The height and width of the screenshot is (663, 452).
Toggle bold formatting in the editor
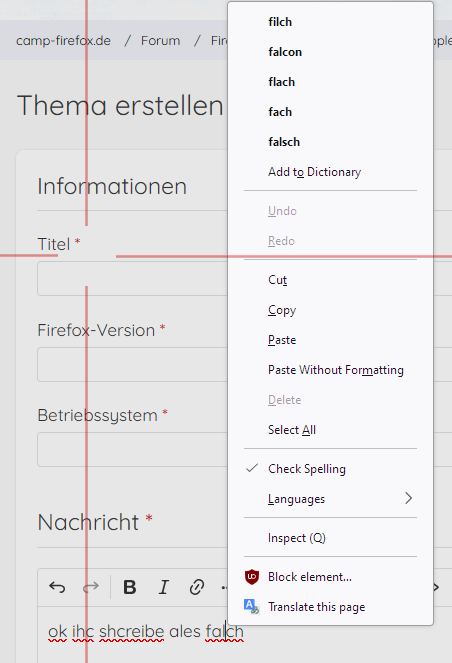pyautogui.click(x=130, y=587)
